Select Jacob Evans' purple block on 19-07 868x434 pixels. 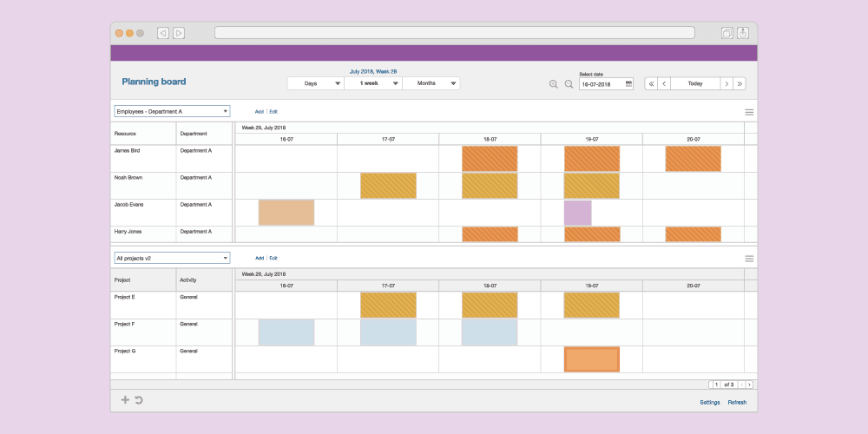pos(577,213)
